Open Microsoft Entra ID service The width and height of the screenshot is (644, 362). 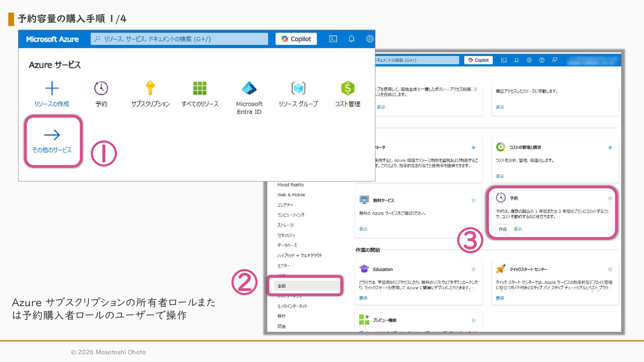(249, 88)
